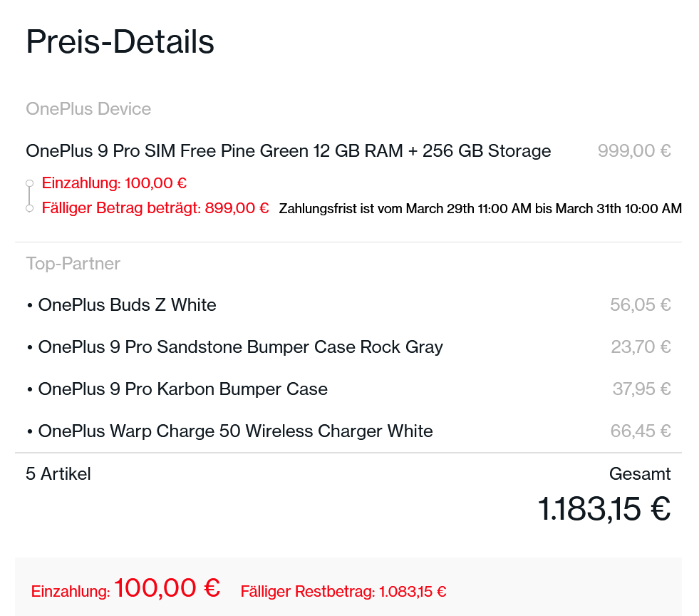Click the Fälliger Betrag beträgt 899,00 € line
The image size is (699, 616).
click(155, 208)
